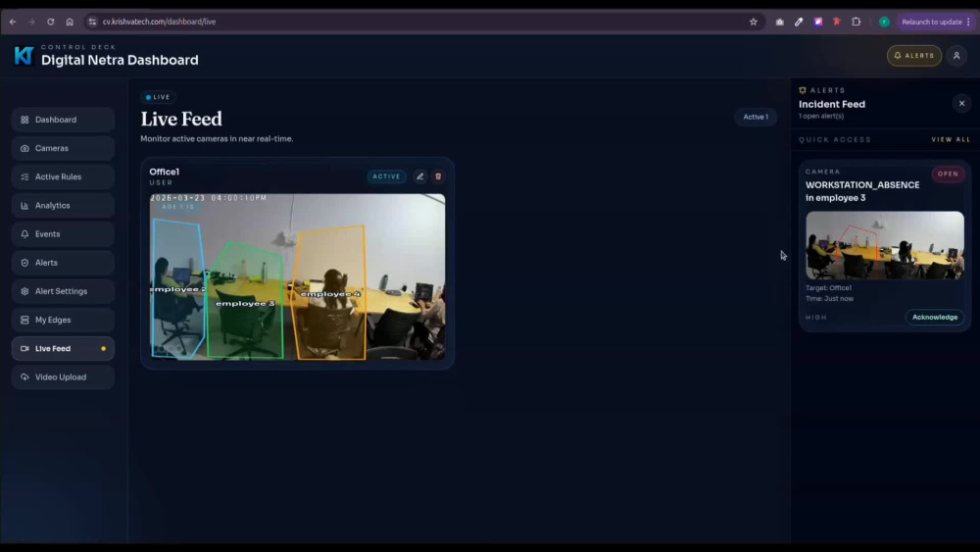Open the Analytics page
Screen dimensions: 980x552
pyautogui.click(x=63, y=205)
